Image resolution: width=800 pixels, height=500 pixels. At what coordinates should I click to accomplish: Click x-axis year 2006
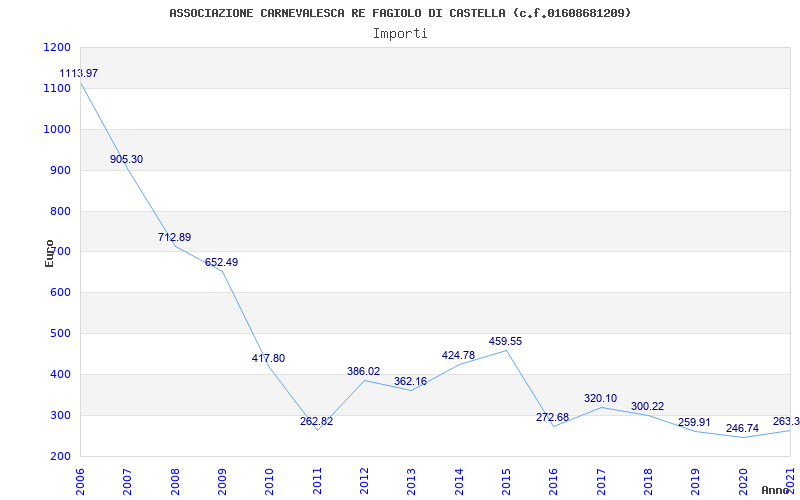click(x=81, y=482)
